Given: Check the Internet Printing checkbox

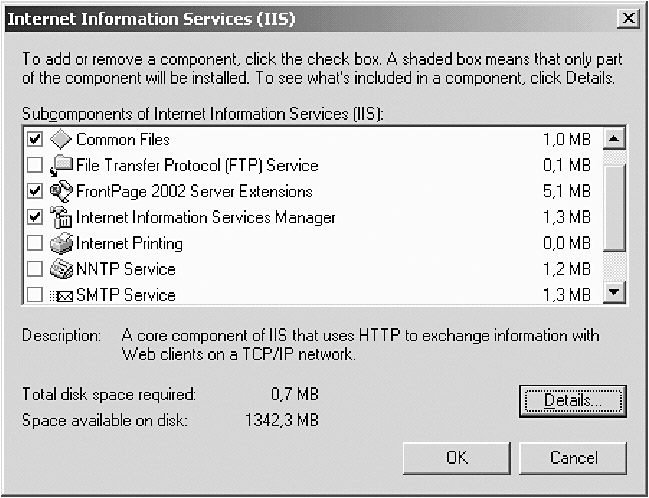Looking at the screenshot, I should pos(36,243).
